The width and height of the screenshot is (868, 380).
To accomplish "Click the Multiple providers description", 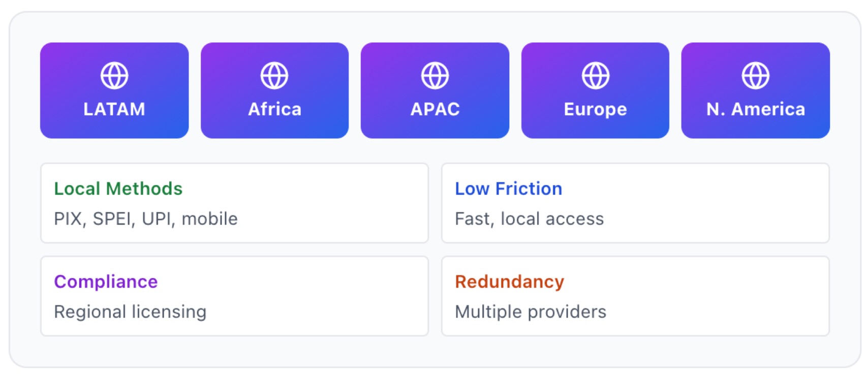I will click(531, 312).
